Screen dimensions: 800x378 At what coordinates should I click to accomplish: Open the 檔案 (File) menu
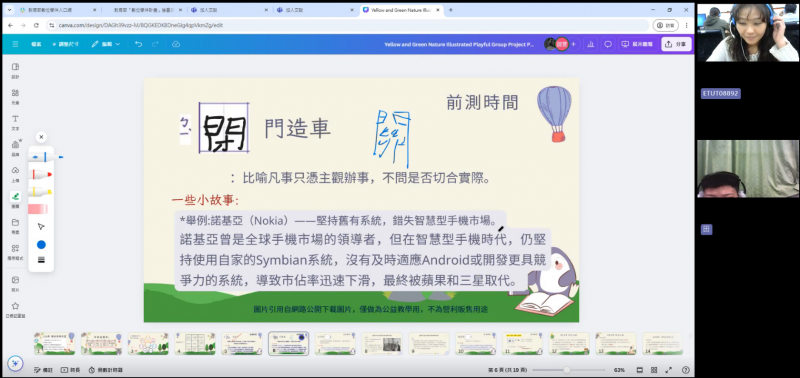pos(36,44)
